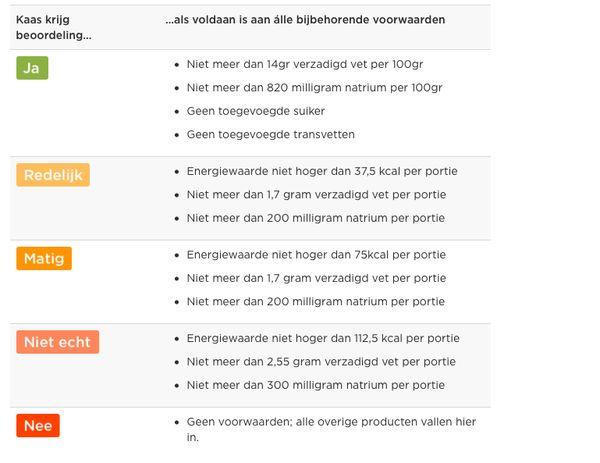
Task: Click the 112,5 kcal per portie condition
Action: pyautogui.click(x=323, y=338)
